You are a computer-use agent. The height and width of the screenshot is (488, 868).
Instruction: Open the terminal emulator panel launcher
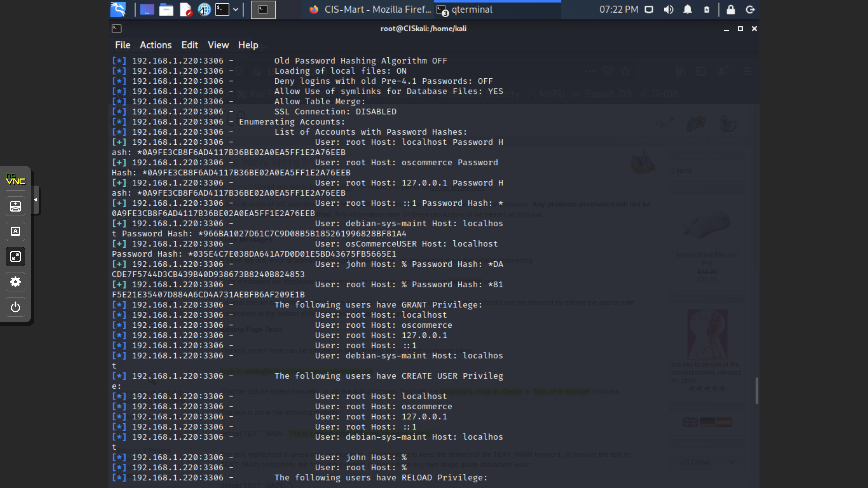point(222,9)
